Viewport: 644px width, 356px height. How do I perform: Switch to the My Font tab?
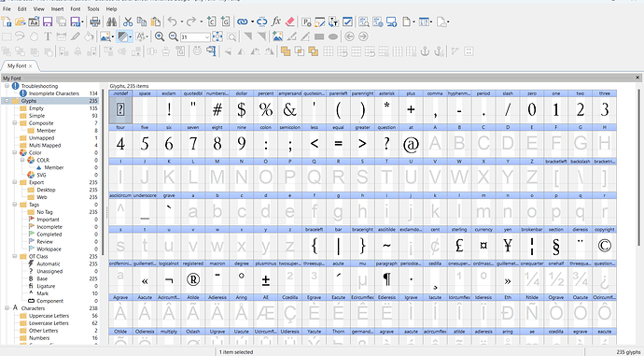coord(17,65)
